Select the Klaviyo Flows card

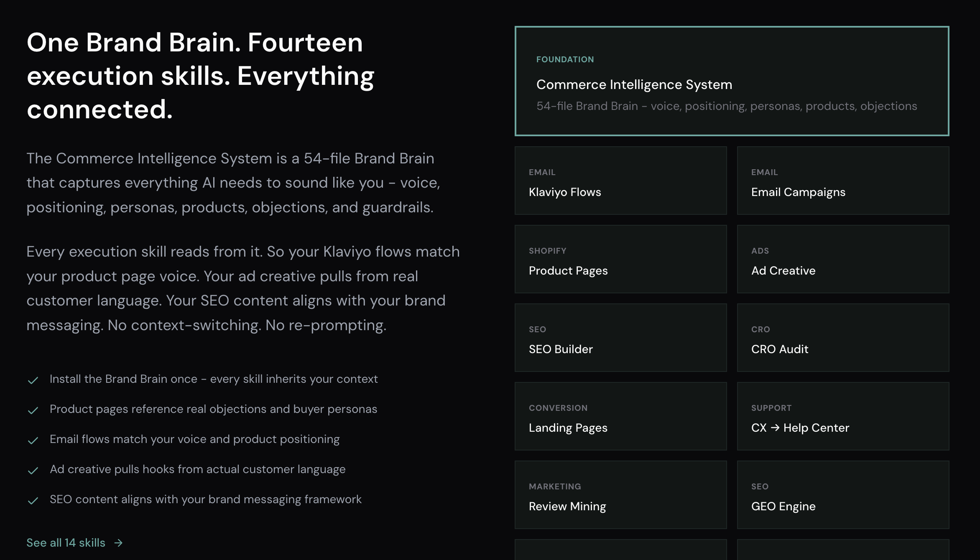pyautogui.click(x=620, y=181)
